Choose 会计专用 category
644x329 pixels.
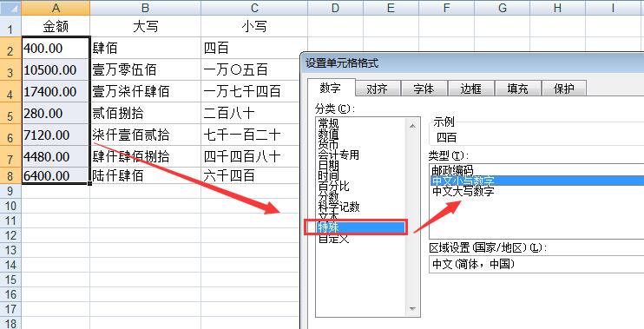pos(338,155)
